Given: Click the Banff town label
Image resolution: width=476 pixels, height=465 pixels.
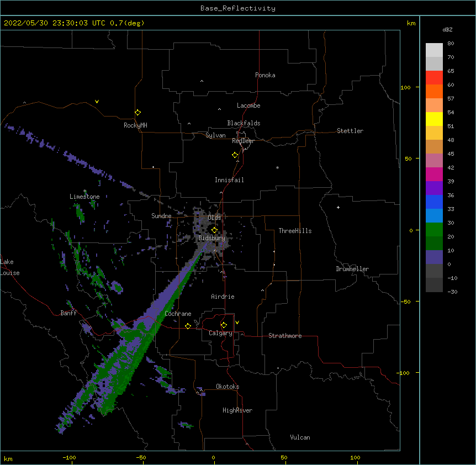Looking at the screenshot, I should pos(68,313).
